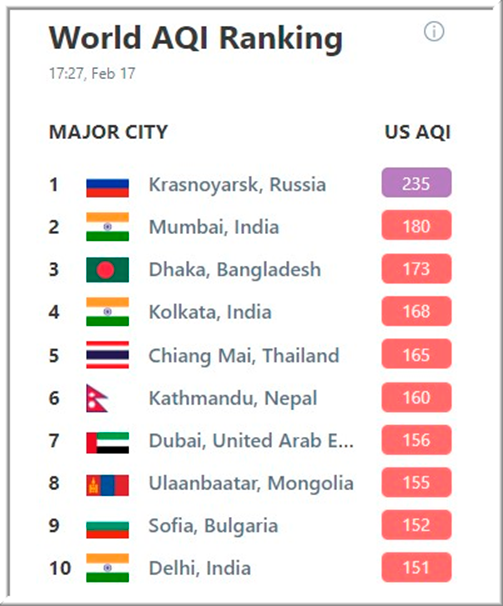Click the purple 235 AQI badge
The width and height of the screenshot is (503, 606).
(x=416, y=183)
